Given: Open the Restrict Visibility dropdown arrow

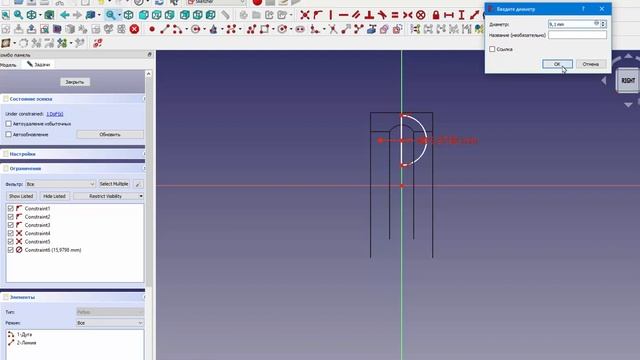Looking at the screenshot, I should (x=141, y=196).
